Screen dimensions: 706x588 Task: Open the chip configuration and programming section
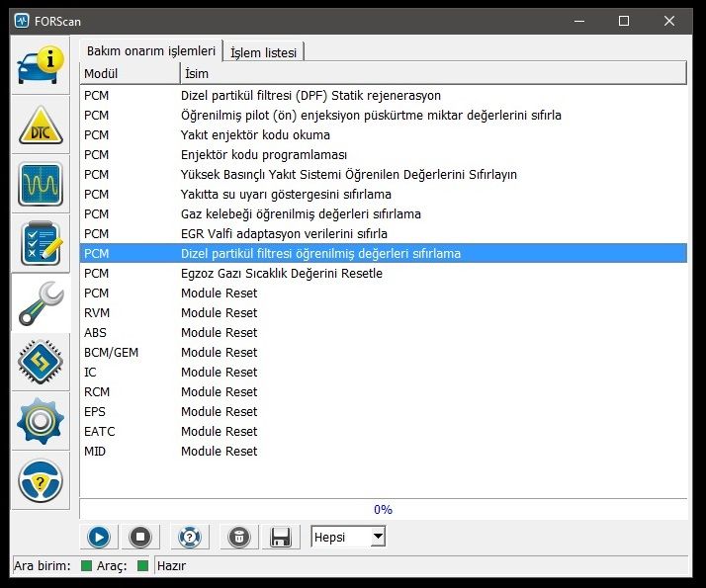point(41,362)
